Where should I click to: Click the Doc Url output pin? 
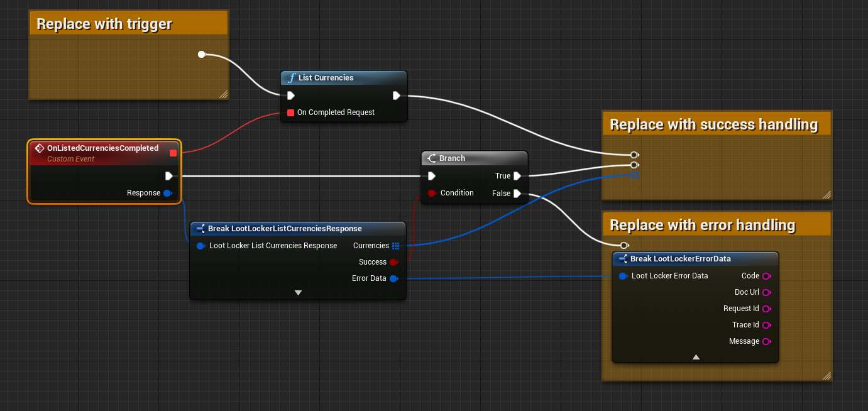(x=766, y=292)
